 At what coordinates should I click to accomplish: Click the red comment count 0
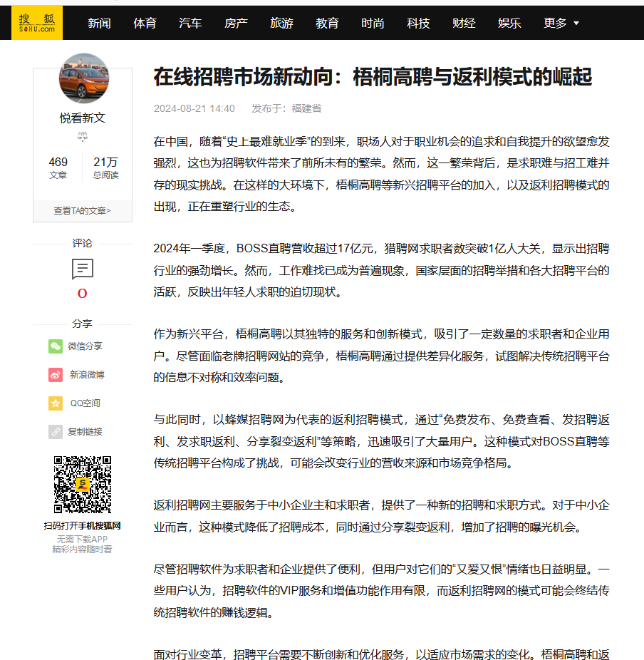83,294
